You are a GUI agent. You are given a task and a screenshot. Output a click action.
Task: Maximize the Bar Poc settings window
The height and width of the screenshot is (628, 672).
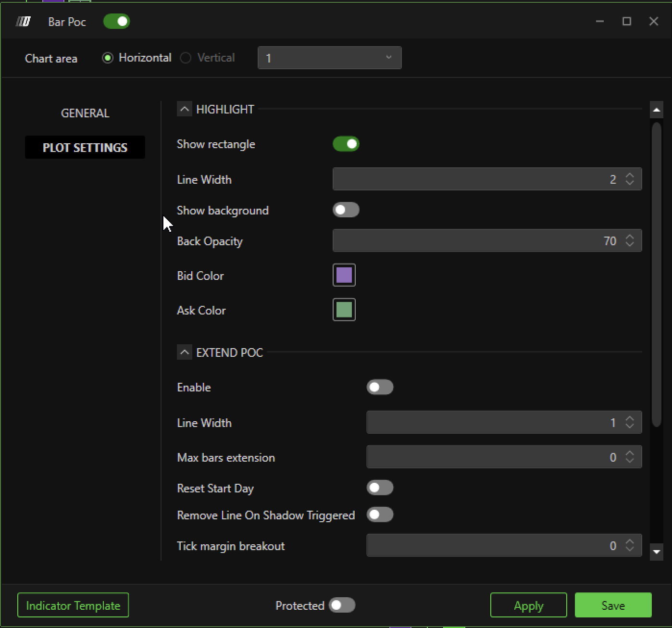(626, 21)
